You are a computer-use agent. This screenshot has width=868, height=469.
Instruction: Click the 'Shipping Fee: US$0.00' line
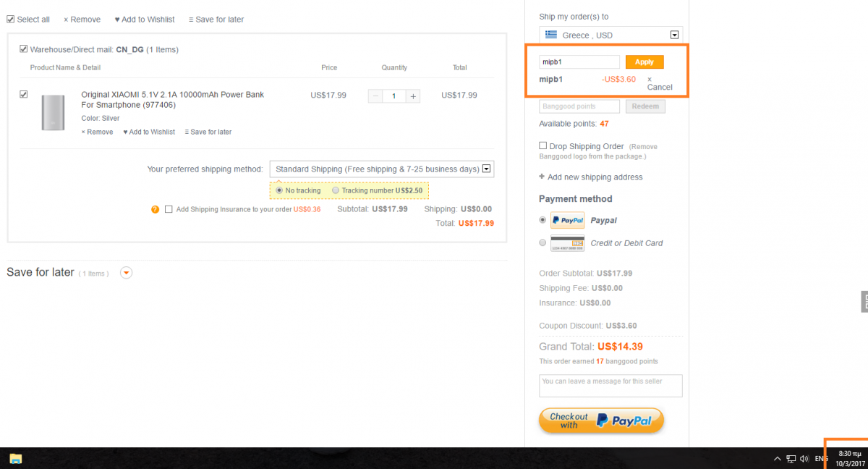click(581, 288)
